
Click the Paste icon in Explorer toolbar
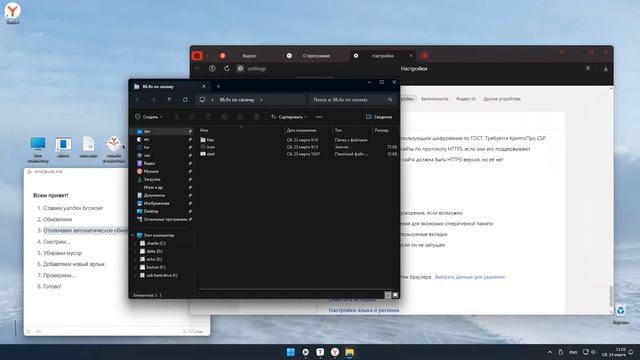click(208, 117)
